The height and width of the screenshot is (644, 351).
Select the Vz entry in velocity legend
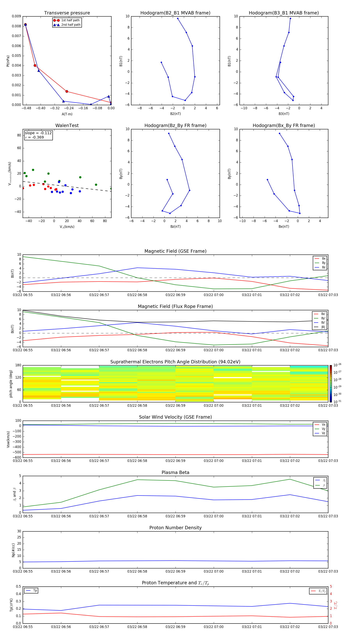[320, 433]
